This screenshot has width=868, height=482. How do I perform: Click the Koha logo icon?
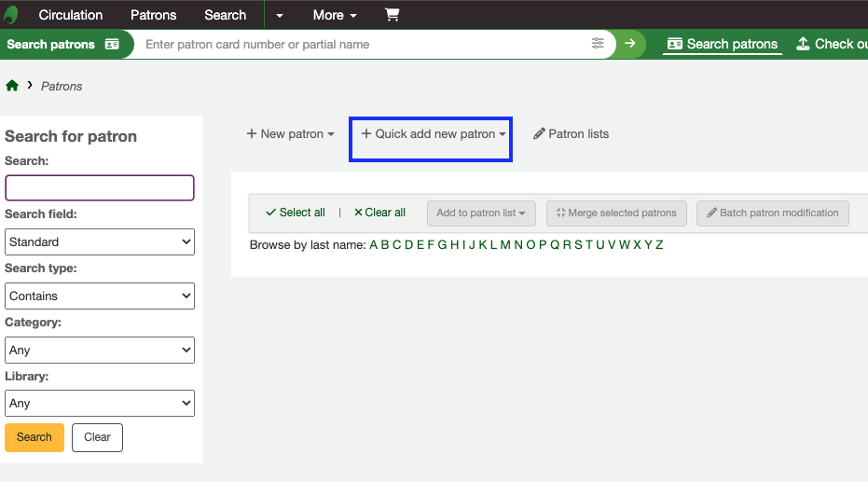[x=11, y=15]
